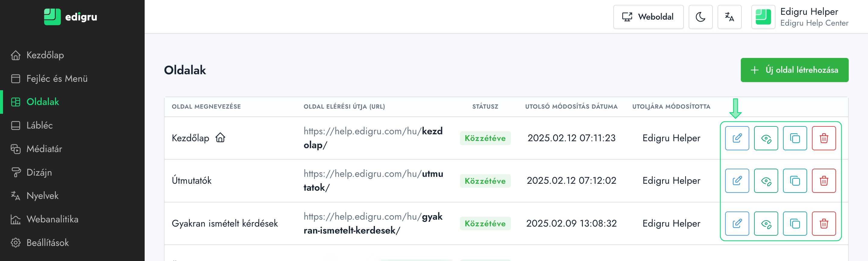The height and width of the screenshot is (261, 868).
Task: Go to Médiatár in the sidebar
Action: pyautogui.click(x=44, y=149)
